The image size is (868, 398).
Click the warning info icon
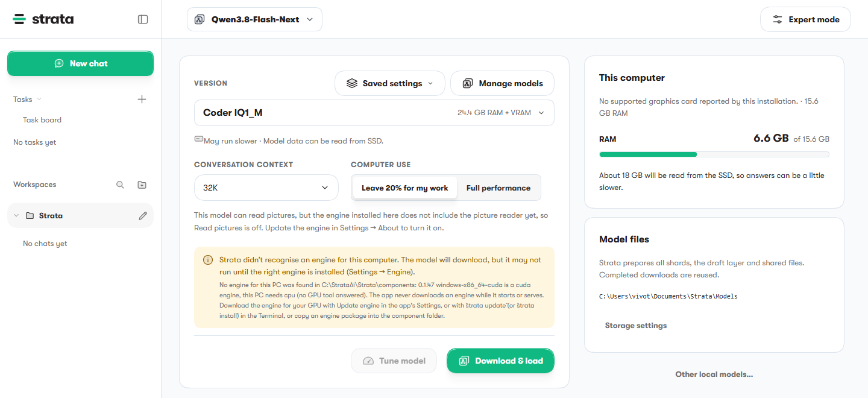click(x=208, y=260)
